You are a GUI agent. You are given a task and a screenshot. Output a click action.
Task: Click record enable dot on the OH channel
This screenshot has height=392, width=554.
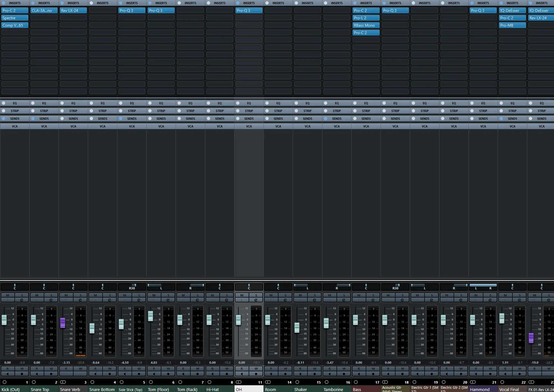click(256, 374)
